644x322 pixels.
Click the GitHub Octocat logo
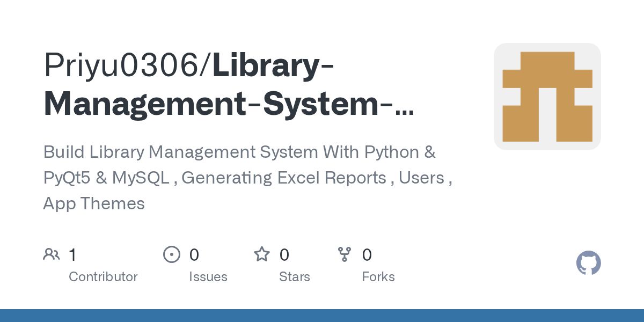pyautogui.click(x=588, y=263)
